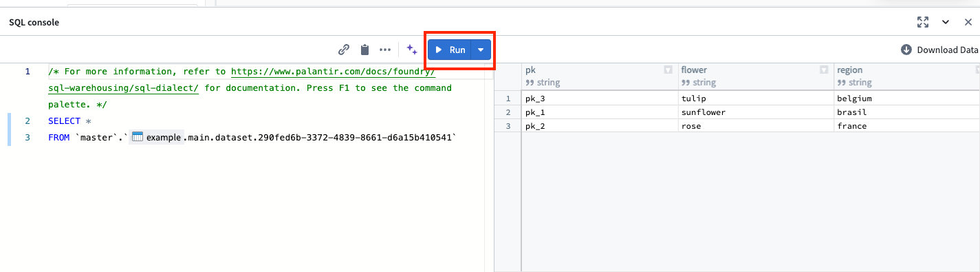The height and width of the screenshot is (272, 980).
Task: Select result row number 3
Action: 508,126
